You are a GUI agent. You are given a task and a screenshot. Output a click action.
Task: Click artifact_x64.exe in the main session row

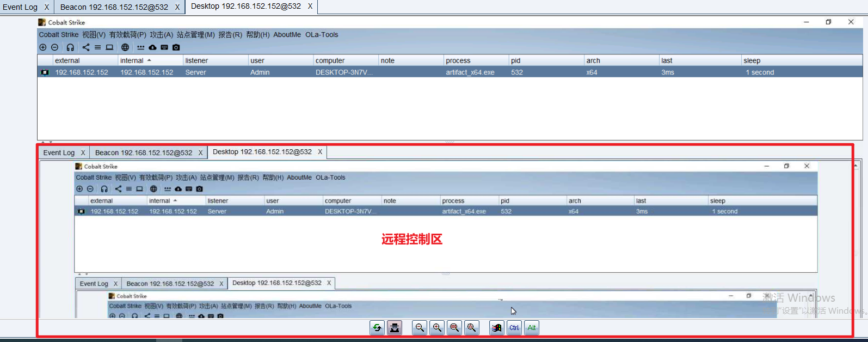470,72
